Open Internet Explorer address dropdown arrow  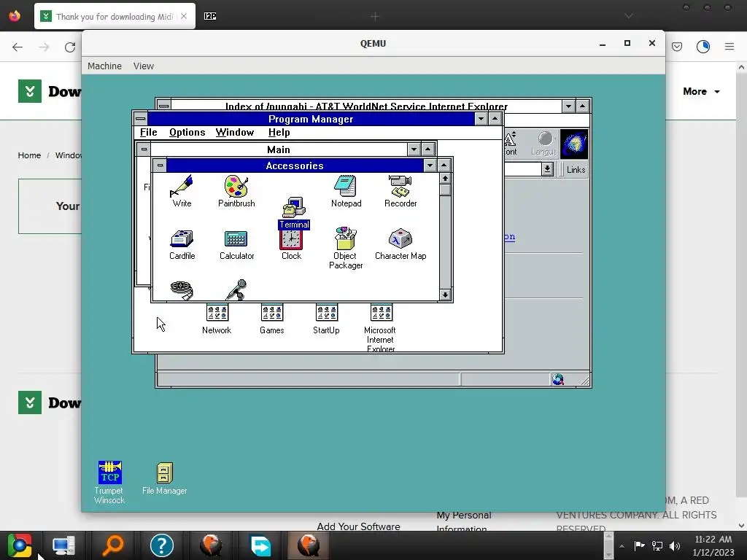pyautogui.click(x=547, y=169)
